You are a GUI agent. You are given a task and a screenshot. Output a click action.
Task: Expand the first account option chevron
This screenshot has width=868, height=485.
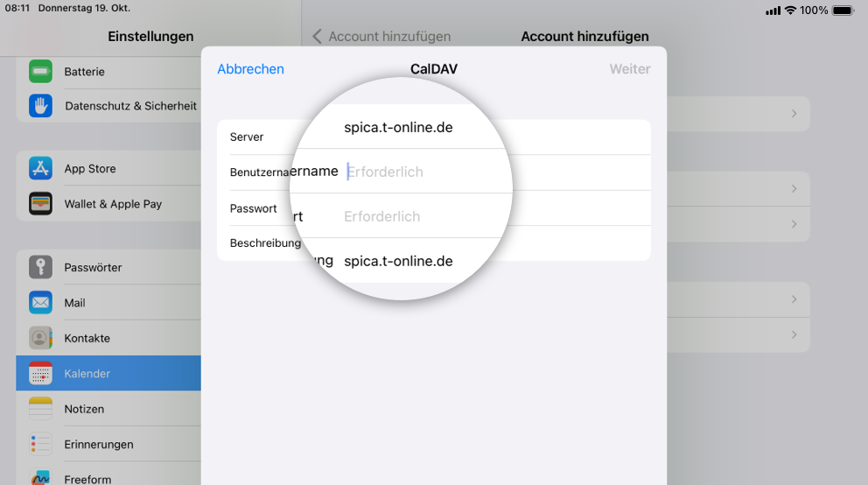point(794,114)
